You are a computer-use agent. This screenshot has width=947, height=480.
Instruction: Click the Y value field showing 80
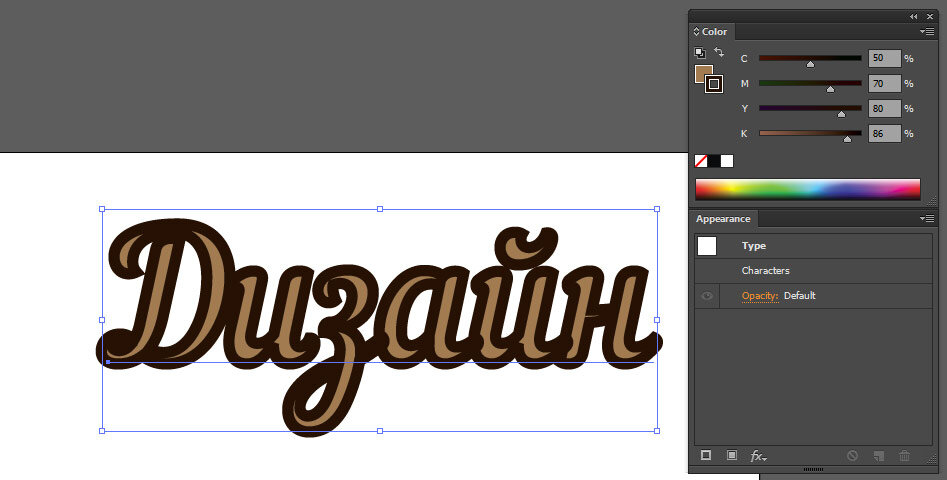(x=885, y=109)
